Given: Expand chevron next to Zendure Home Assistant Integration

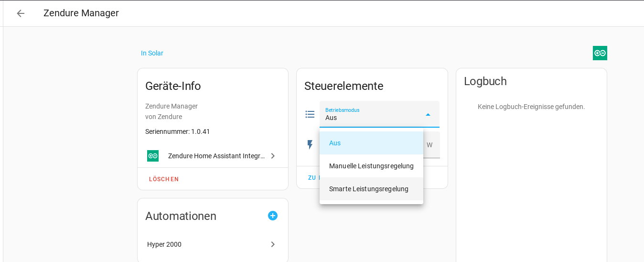Looking at the screenshot, I should click(273, 156).
